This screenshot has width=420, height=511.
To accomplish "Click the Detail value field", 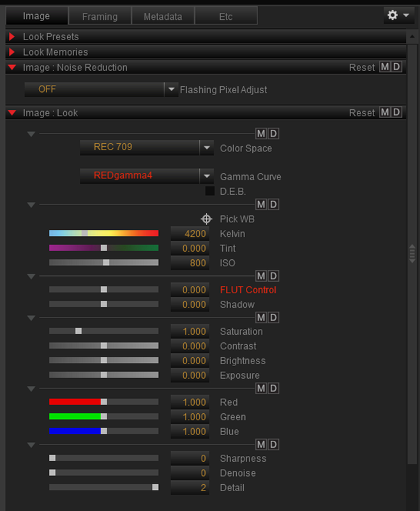I will [190, 487].
